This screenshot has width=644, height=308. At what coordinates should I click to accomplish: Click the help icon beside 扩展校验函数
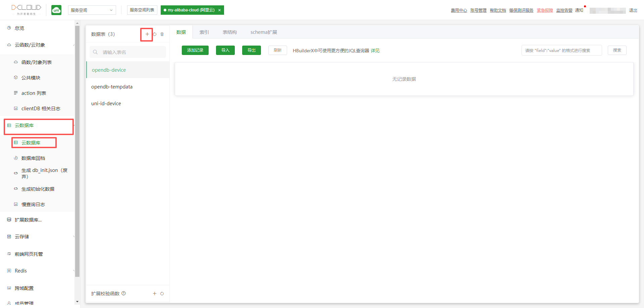(x=124, y=293)
